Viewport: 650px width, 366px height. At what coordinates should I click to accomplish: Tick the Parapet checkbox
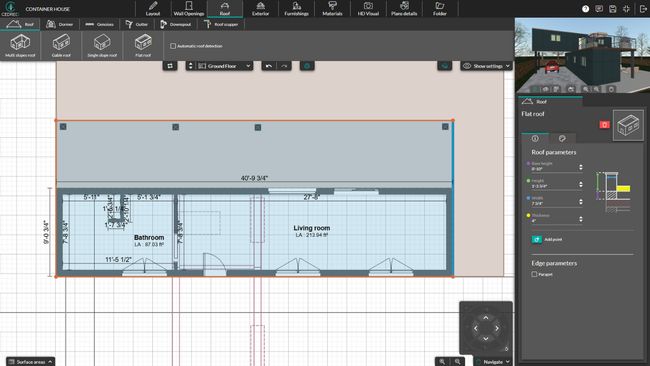click(534, 274)
